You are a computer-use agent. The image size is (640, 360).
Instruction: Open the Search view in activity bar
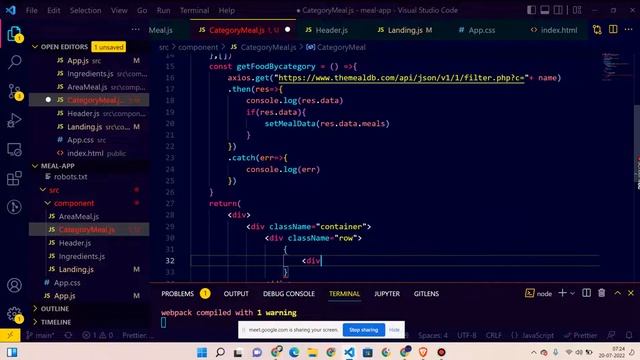click(15, 62)
